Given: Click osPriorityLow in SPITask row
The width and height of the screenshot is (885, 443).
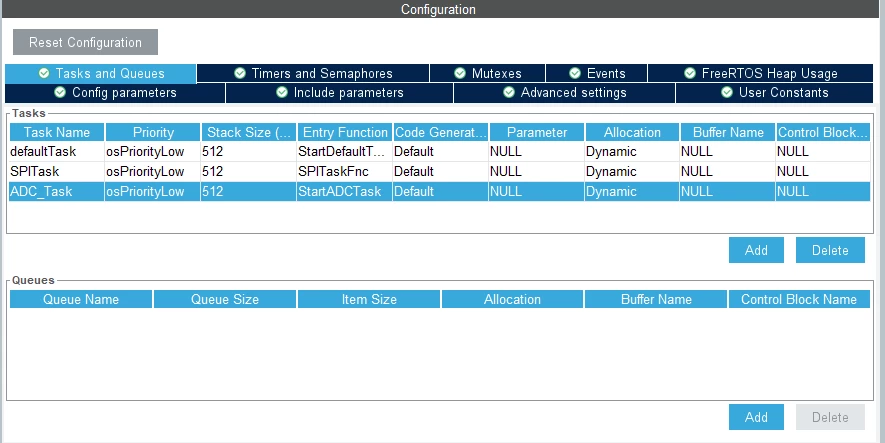Looking at the screenshot, I should [x=152, y=172].
